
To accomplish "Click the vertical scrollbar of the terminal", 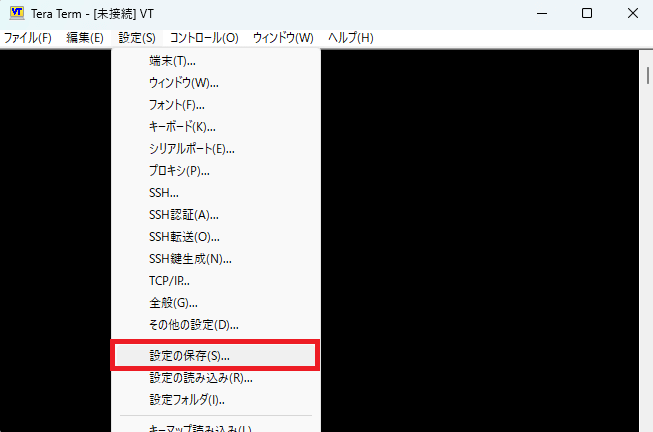I will click(x=645, y=240).
